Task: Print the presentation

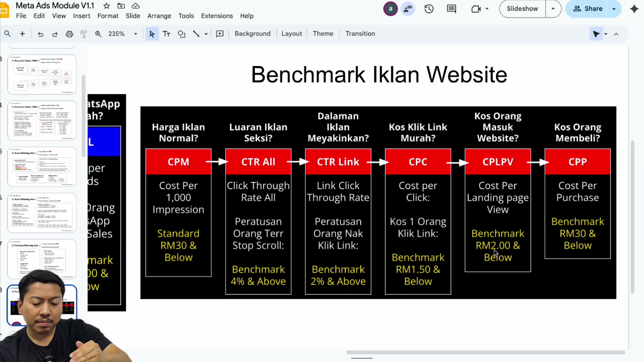Action: tap(69, 34)
